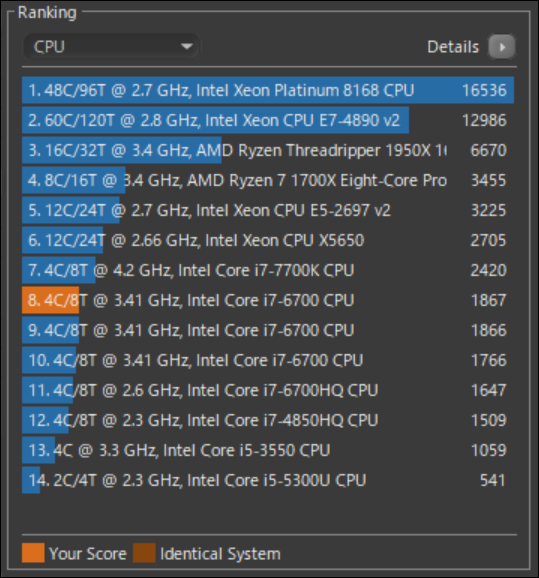Select the Xeon X5650 ranking row

[x=268, y=240]
